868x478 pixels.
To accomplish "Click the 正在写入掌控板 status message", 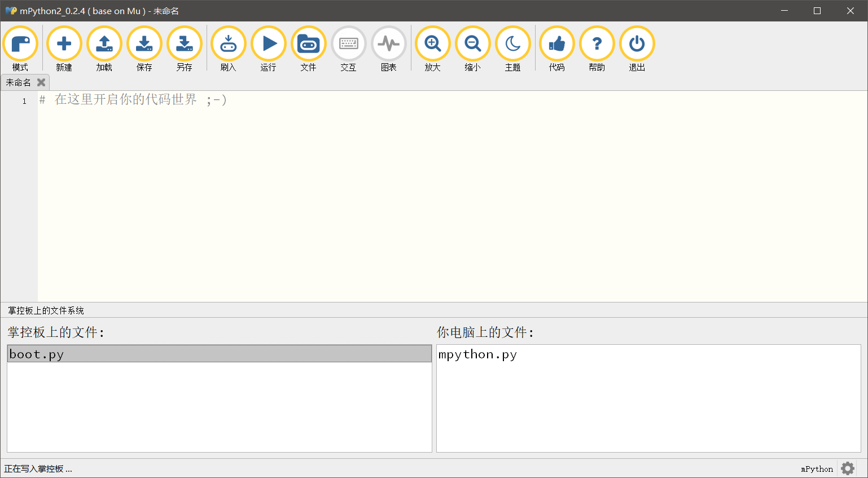I will click(38, 469).
